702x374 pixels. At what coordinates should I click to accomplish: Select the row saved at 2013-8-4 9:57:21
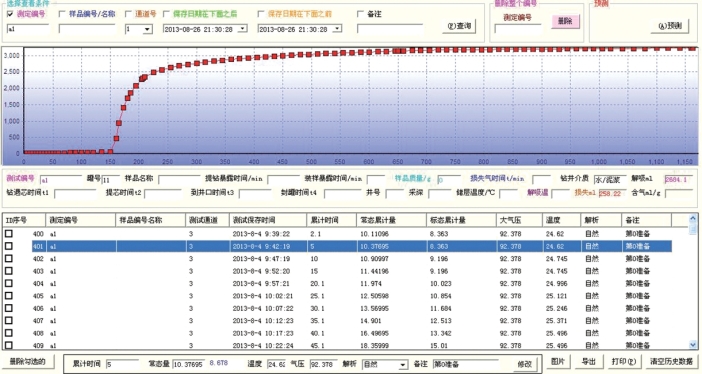click(338, 283)
